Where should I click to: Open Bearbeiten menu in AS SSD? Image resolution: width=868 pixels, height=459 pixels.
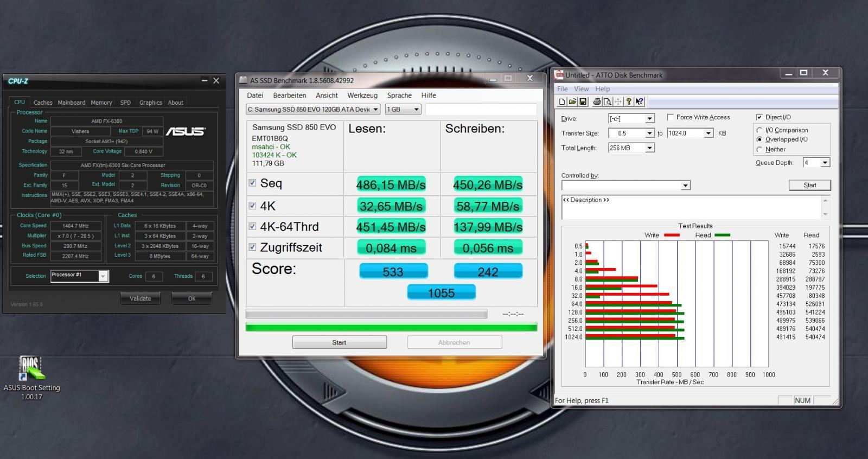[x=290, y=95]
